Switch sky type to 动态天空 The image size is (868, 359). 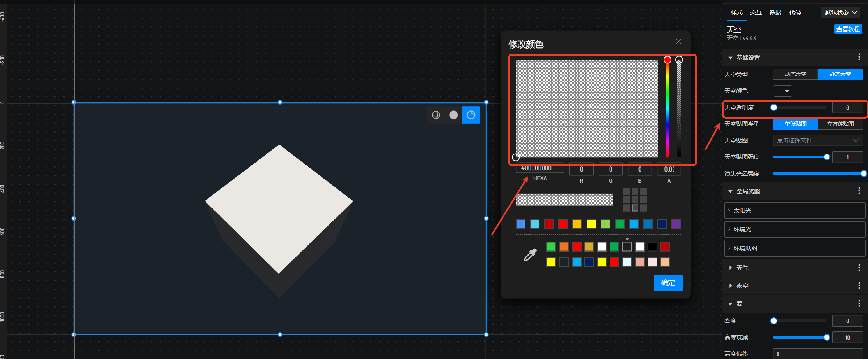coord(795,74)
